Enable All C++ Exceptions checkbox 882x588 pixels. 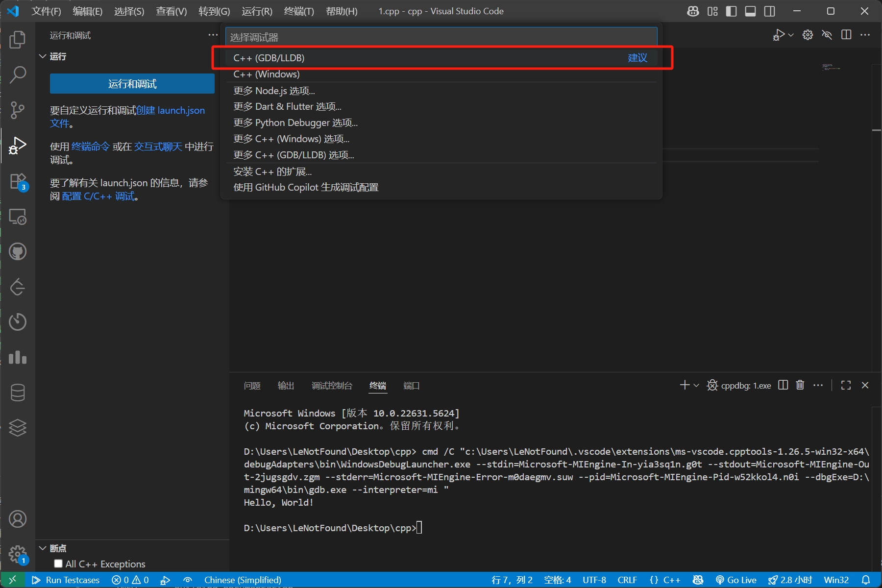click(58, 563)
